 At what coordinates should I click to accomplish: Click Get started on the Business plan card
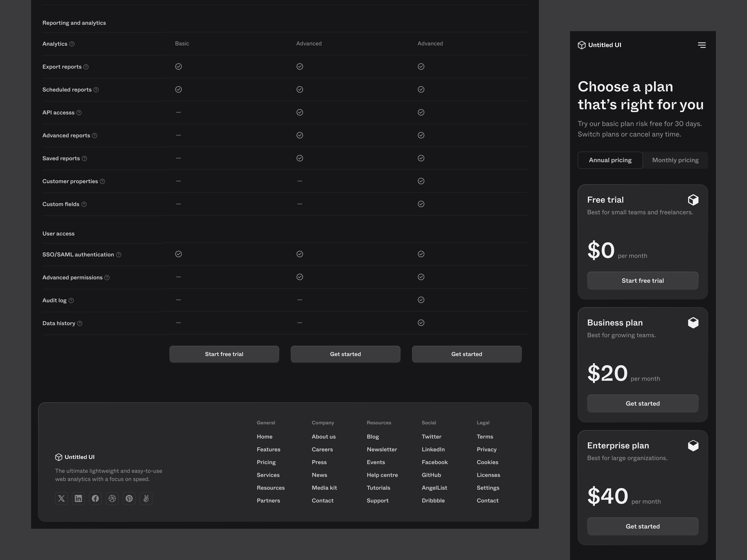643,403
